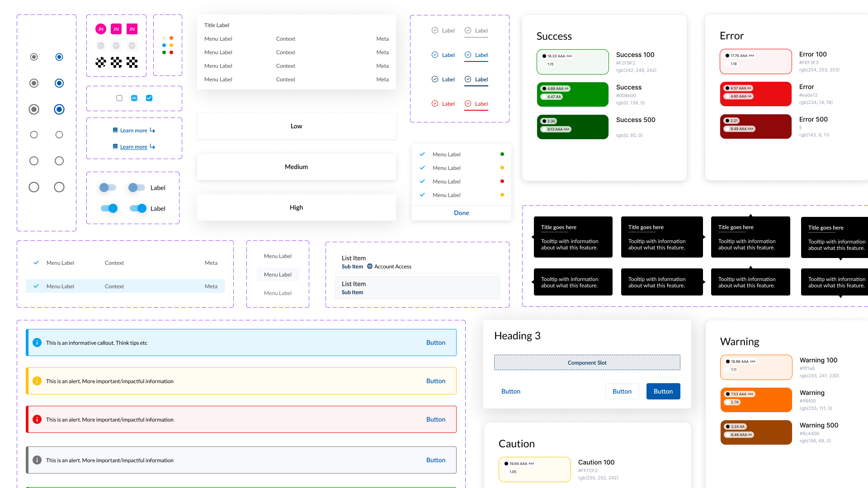The image size is (868, 488).
Task: Turn on the disabled toggle next to Label
Action: tap(137, 188)
